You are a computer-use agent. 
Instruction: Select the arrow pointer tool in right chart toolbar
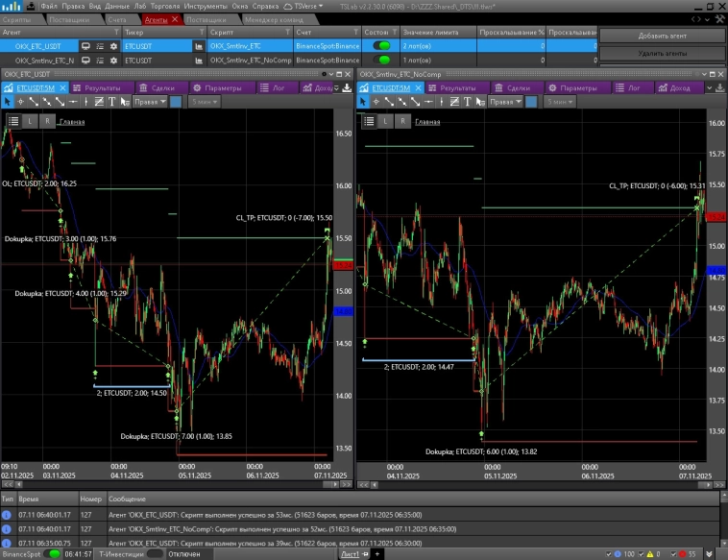tap(363, 101)
